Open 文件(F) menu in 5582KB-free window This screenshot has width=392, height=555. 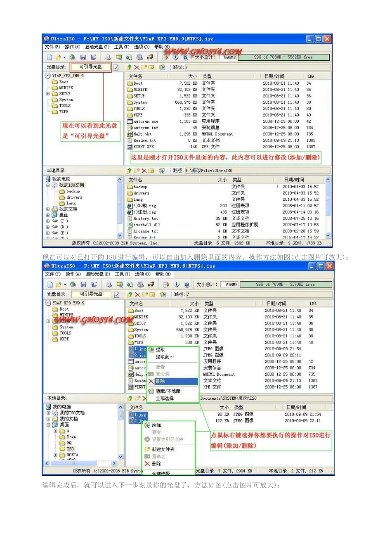click(x=52, y=47)
